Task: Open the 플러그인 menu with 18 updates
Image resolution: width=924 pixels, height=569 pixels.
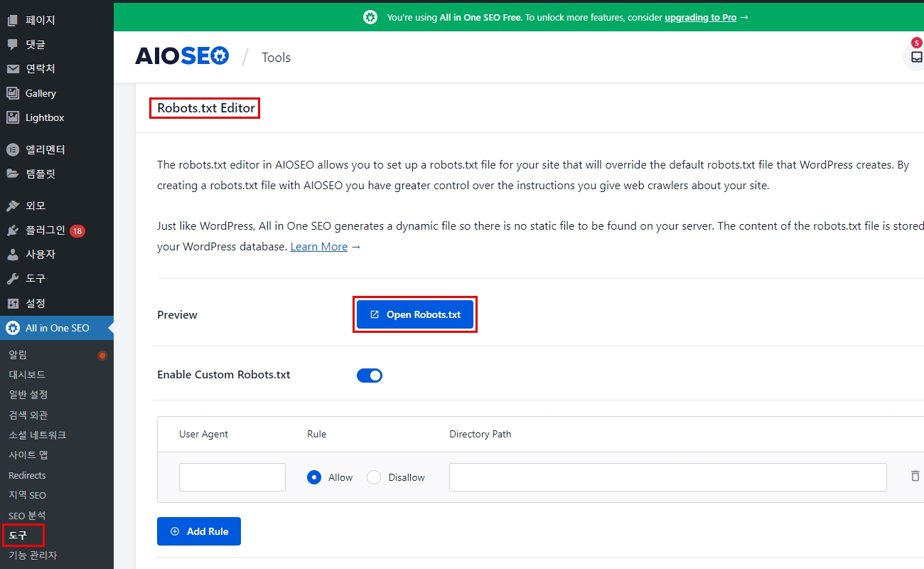Action: (57, 230)
